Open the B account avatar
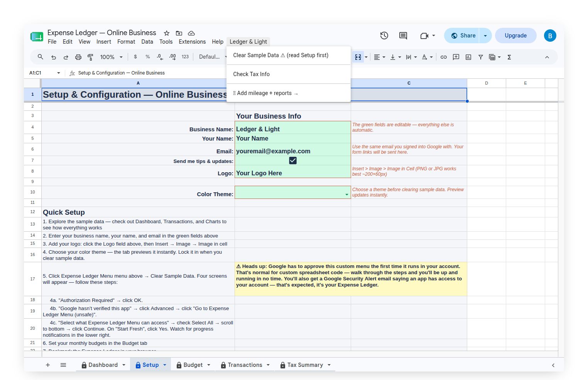The width and height of the screenshot is (588, 380). 550,36
